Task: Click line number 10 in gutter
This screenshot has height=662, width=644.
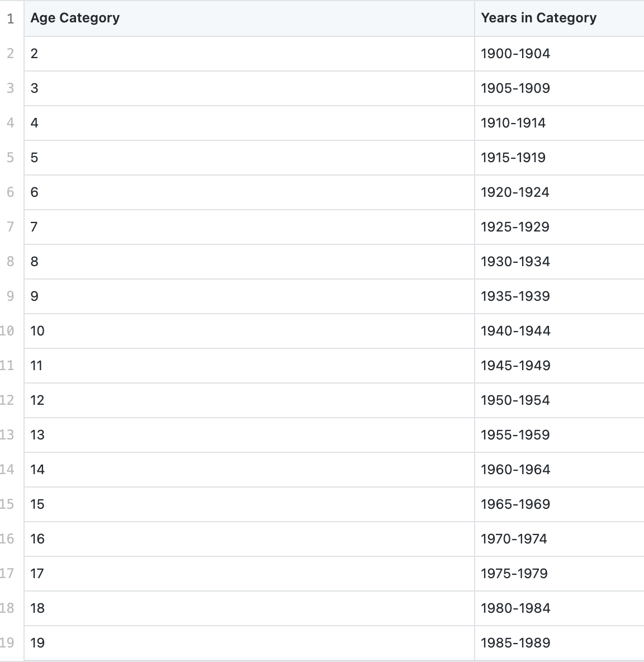Action: pos(7,330)
